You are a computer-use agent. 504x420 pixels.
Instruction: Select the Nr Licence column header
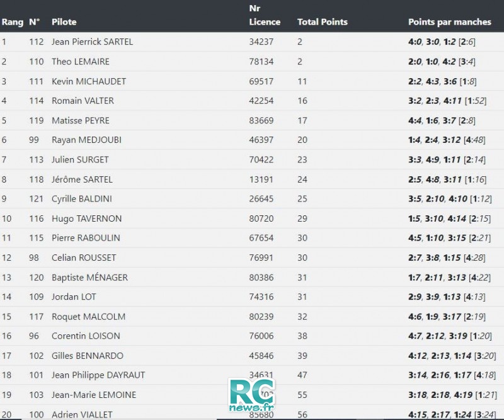(x=265, y=15)
